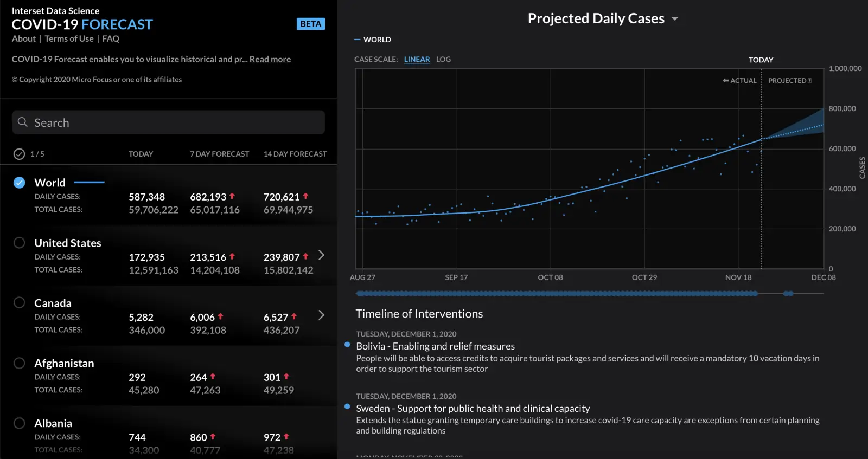Open the Read more link
Viewport: 868px width, 459px height.
tap(270, 60)
